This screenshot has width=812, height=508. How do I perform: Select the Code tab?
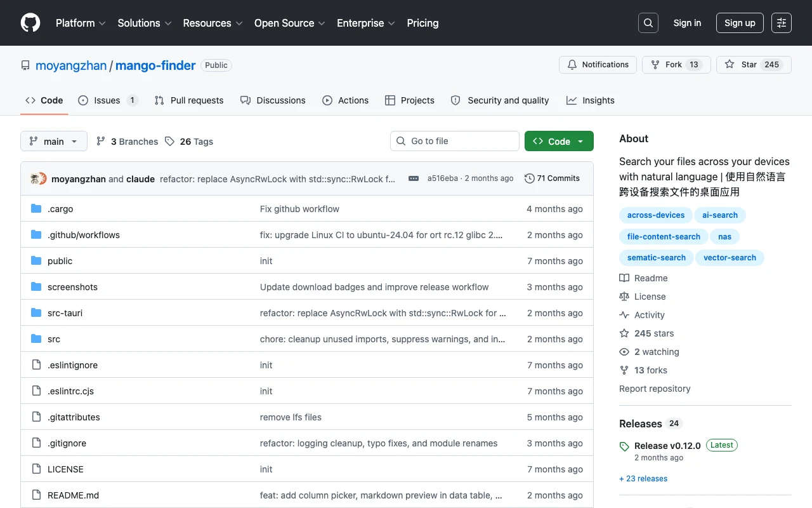coord(44,100)
